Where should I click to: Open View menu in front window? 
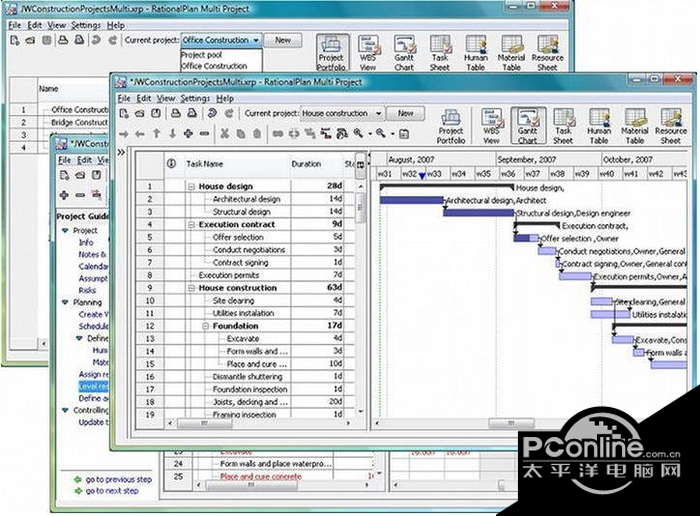(x=166, y=98)
